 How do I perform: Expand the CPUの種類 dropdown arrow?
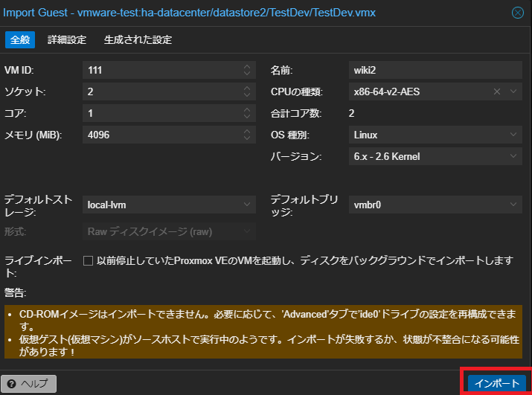pyautogui.click(x=513, y=91)
